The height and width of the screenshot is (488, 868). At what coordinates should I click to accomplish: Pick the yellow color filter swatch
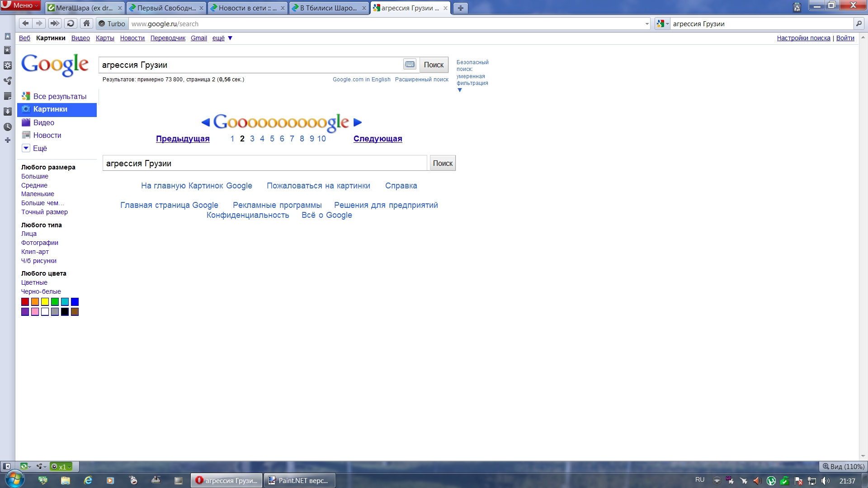tap(45, 302)
